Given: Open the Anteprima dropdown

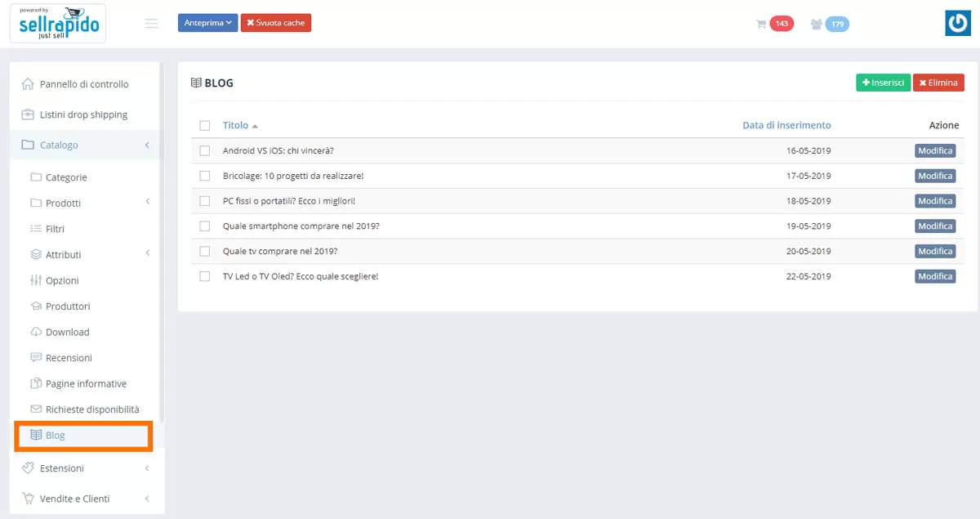Looking at the screenshot, I should [x=207, y=22].
